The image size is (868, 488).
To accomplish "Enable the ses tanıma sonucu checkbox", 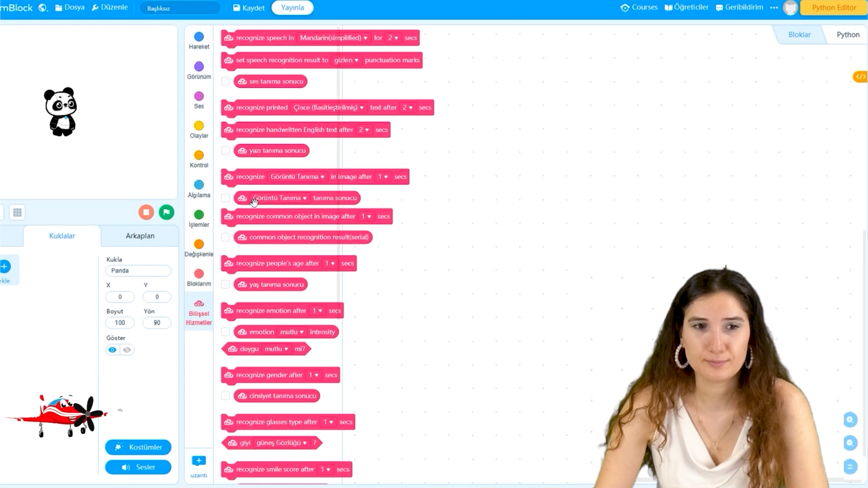I will (225, 81).
